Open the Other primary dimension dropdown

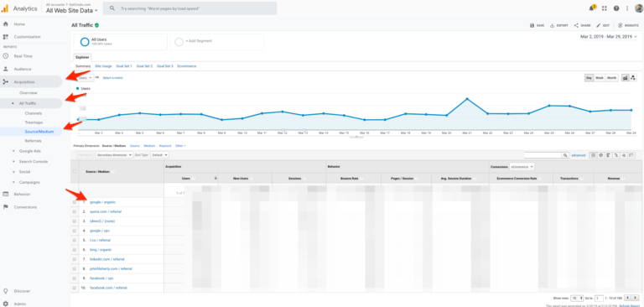click(x=180, y=145)
